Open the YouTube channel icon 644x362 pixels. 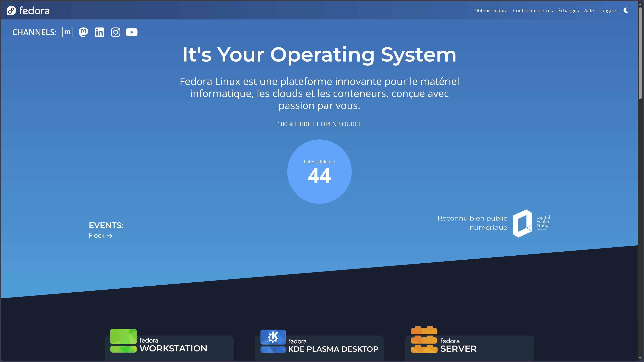(x=132, y=32)
